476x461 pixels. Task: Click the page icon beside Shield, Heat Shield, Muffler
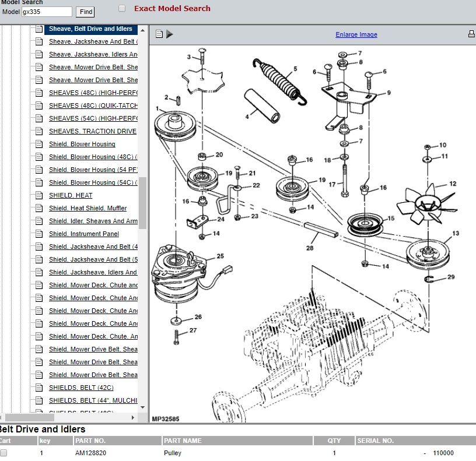point(39,208)
